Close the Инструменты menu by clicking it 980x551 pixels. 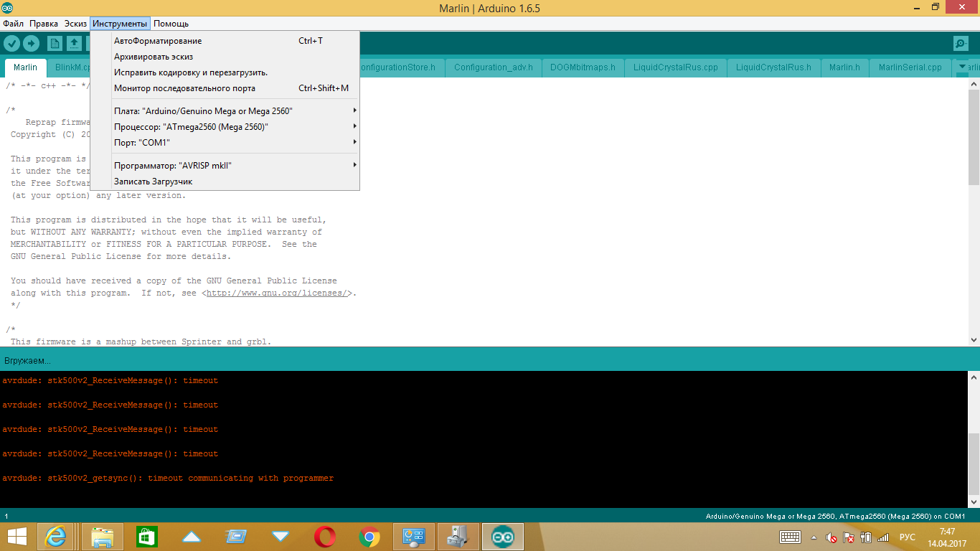120,24
